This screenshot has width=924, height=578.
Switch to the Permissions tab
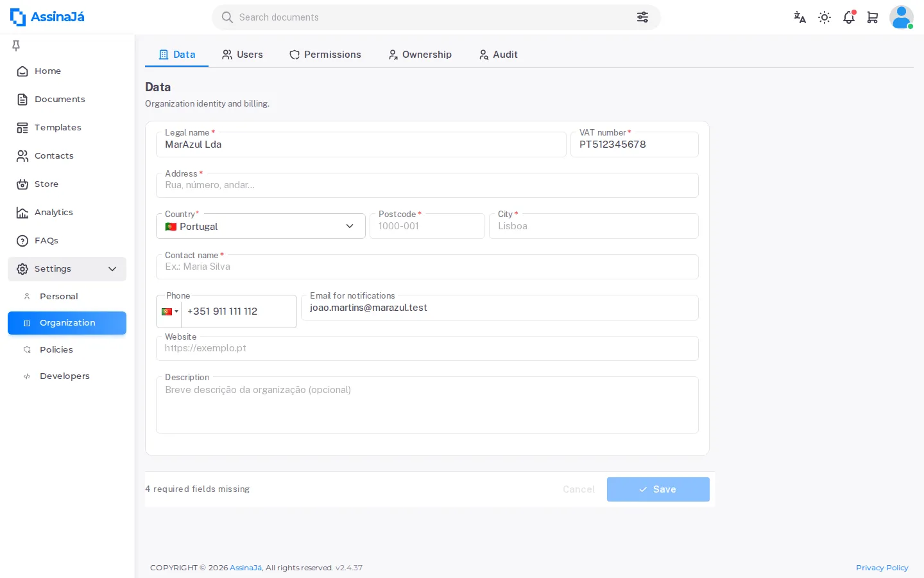click(x=325, y=55)
